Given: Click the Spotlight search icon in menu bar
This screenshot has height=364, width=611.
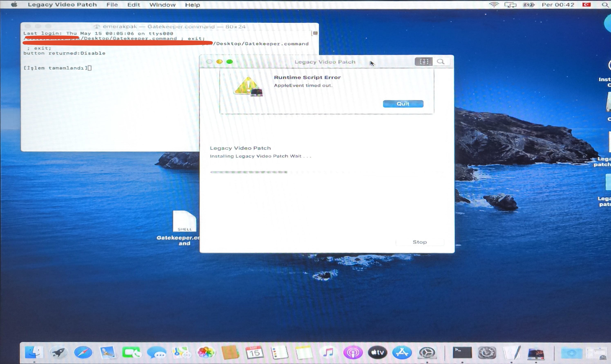Looking at the screenshot, I should click(x=605, y=5).
